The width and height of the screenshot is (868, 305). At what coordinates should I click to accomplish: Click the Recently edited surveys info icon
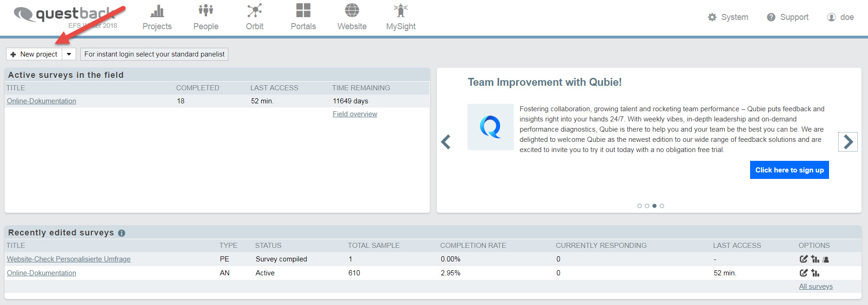(122, 233)
